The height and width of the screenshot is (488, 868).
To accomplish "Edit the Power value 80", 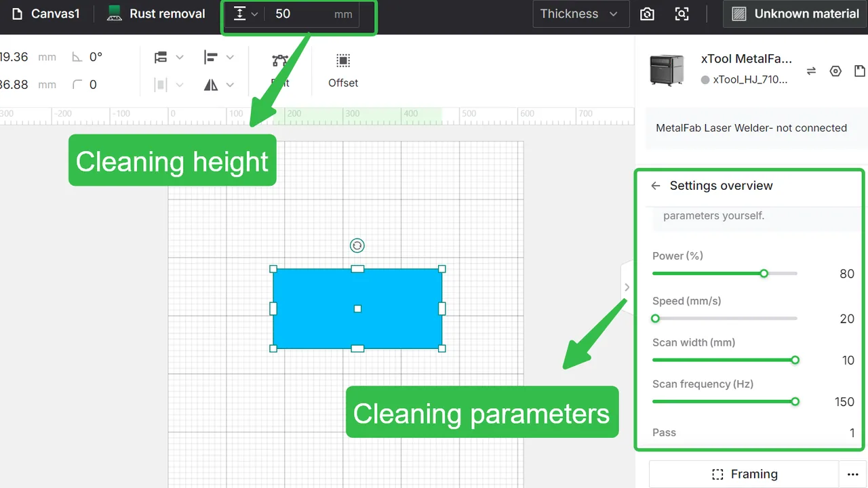I will click(846, 274).
